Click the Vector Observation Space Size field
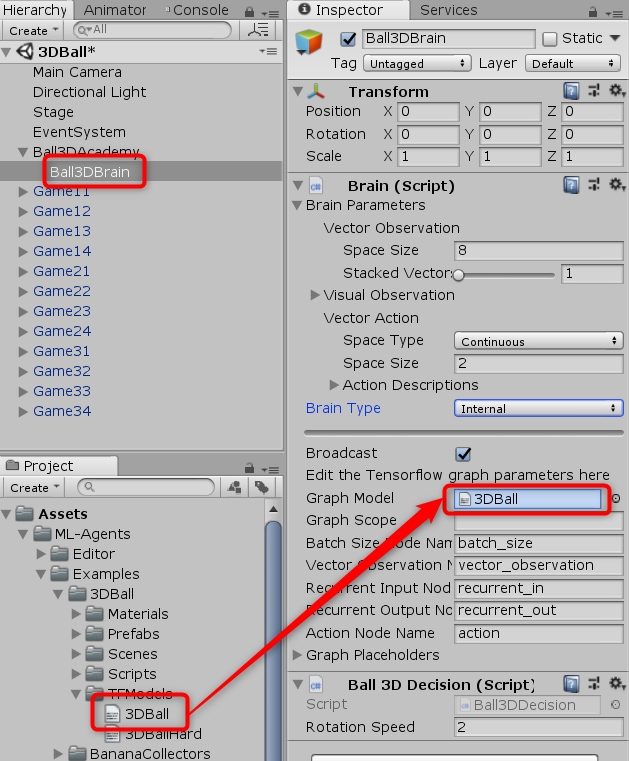 [539, 250]
